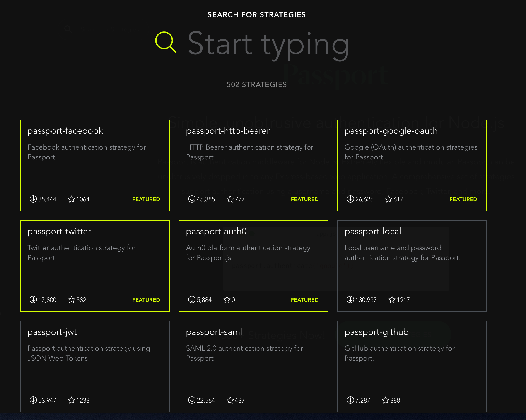
Task: Click the Start typing search field
Action: 268,45
